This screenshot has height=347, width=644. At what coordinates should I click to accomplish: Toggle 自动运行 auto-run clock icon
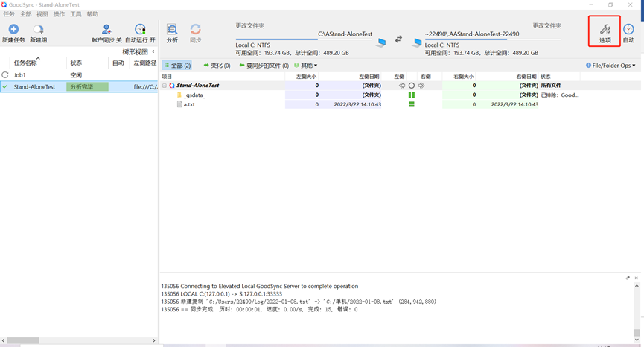coord(140,29)
